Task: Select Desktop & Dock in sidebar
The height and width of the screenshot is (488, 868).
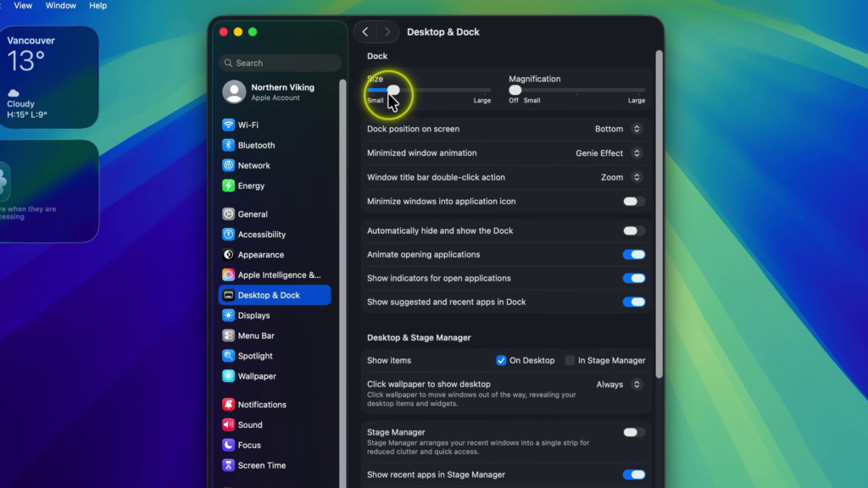Action: pos(275,296)
